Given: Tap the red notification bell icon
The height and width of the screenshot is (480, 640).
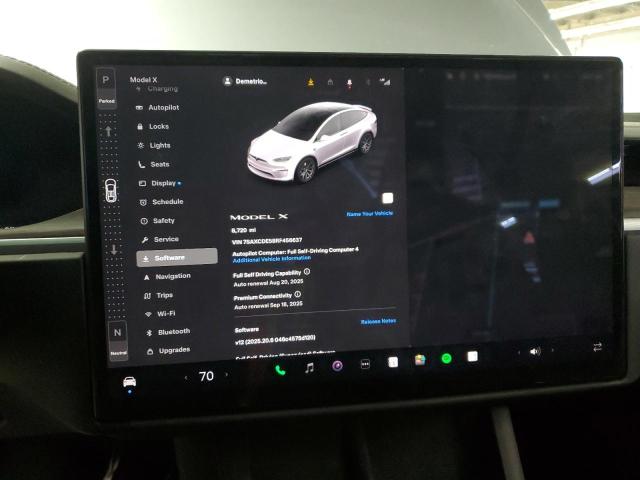Looking at the screenshot, I should (x=349, y=83).
